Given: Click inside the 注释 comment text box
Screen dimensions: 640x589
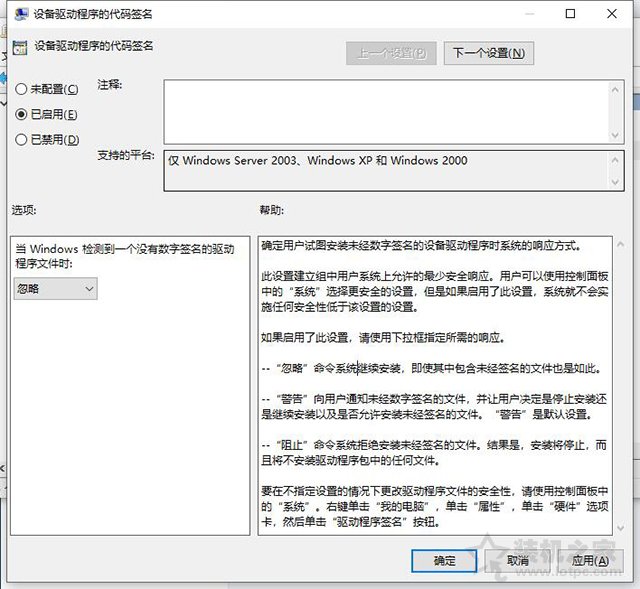Looking at the screenshot, I should (x=386, y=112).
